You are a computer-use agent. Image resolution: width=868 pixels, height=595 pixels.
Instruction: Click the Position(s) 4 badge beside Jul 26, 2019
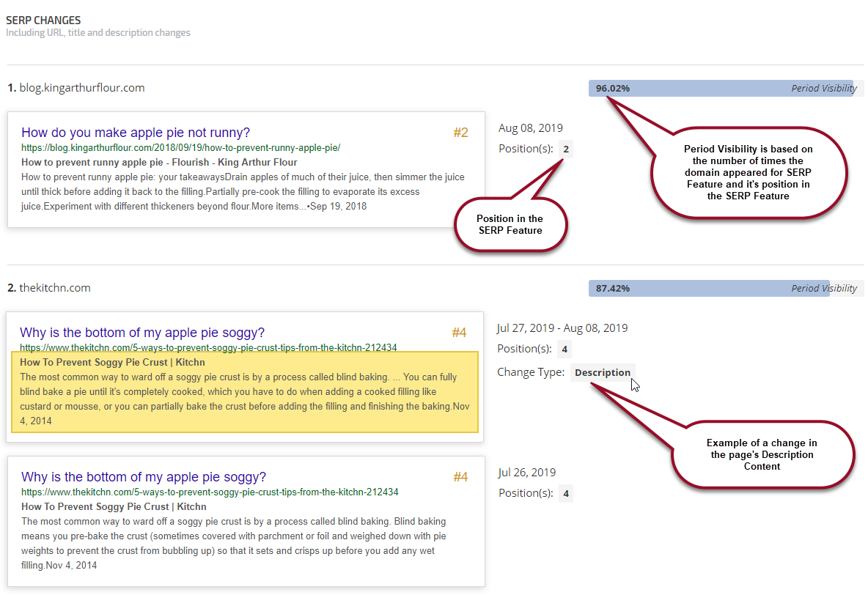coord(565,494)
